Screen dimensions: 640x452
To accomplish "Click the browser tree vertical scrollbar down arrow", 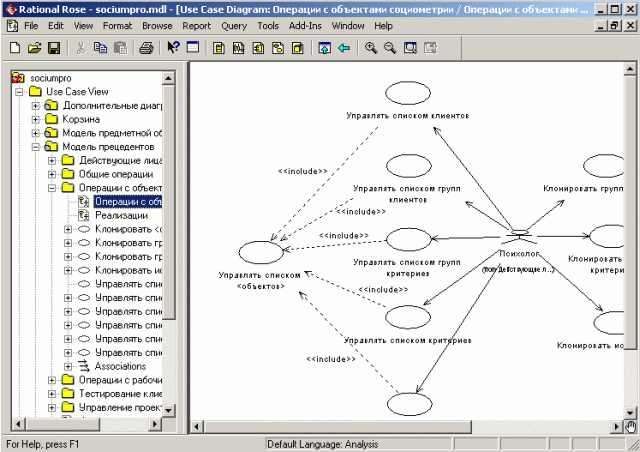I will (x=169, y=410).
